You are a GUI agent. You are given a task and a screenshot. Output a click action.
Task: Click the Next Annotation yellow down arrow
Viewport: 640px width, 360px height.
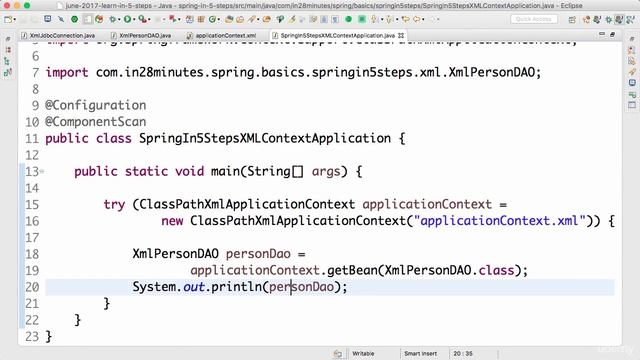(x=373, y=19)
